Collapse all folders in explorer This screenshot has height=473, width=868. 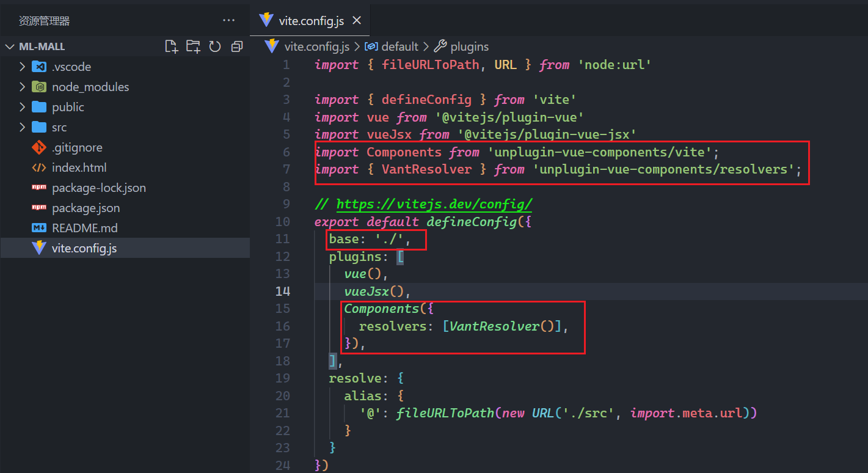click(236, 46)
